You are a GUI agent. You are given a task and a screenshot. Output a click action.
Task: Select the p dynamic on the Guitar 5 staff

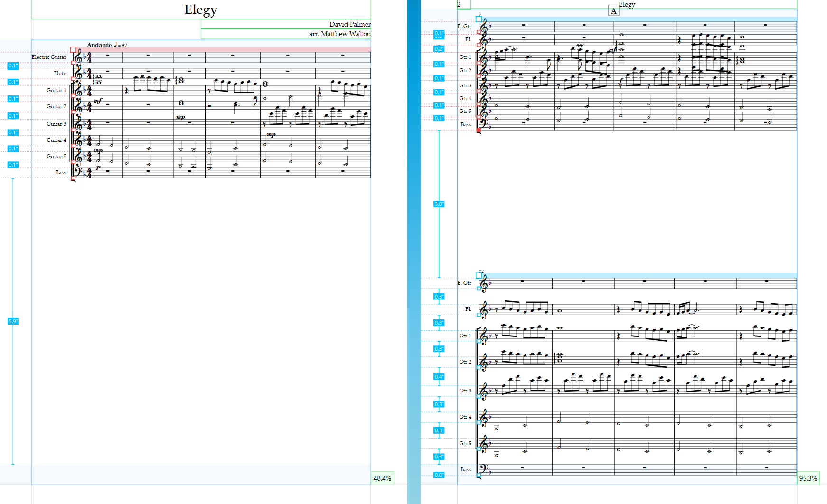[98, 167]
